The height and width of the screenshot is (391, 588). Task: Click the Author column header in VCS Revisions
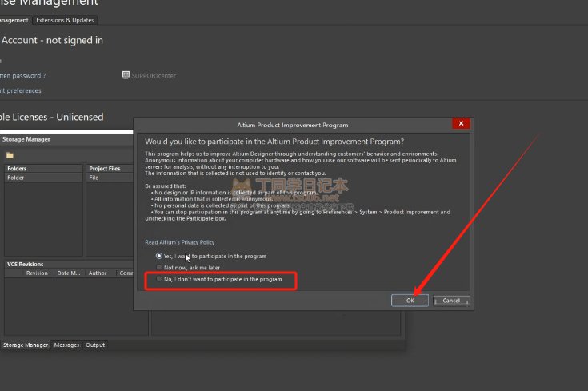(x=97, y=273)
